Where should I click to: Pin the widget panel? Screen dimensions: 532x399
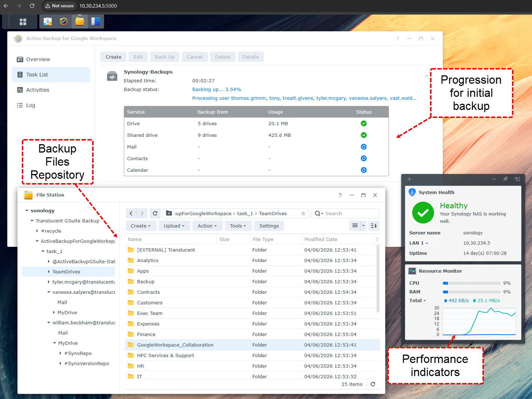[505, 179]
